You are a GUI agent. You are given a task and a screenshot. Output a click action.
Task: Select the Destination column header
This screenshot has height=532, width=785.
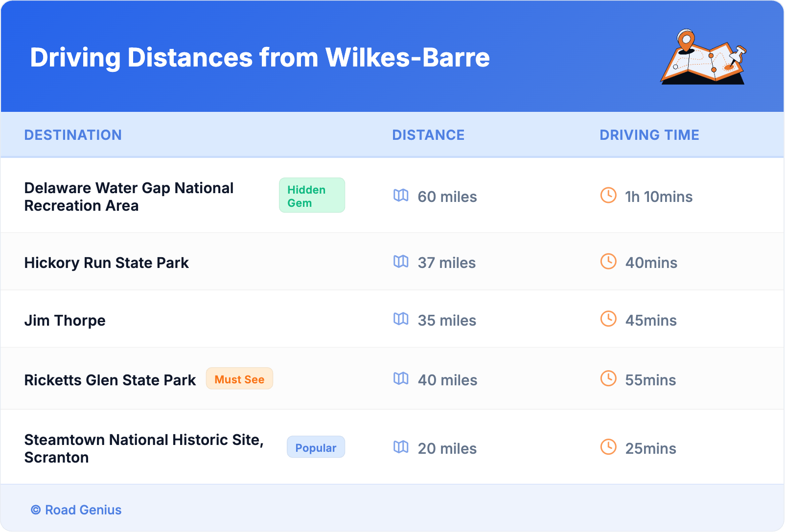[x=73, y=135]
